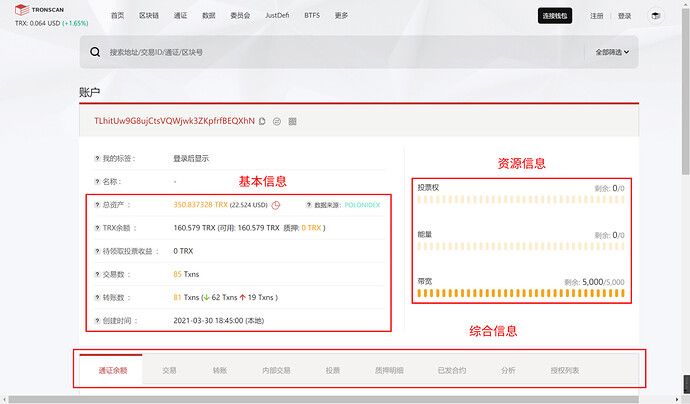This screenshot has width=690, height=404.
Task: Click the help icon next to 转账数
Action: (x=97, y=297)
